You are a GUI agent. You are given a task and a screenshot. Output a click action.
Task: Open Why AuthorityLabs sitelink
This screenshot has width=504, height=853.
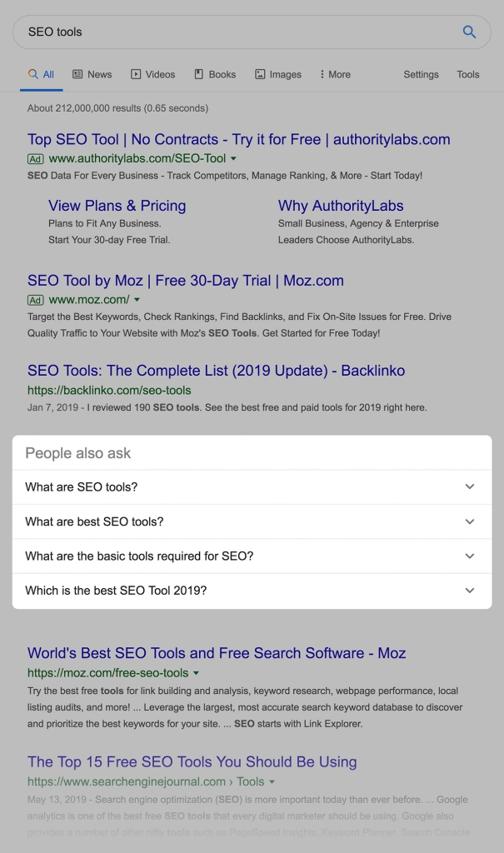(340, 206)
